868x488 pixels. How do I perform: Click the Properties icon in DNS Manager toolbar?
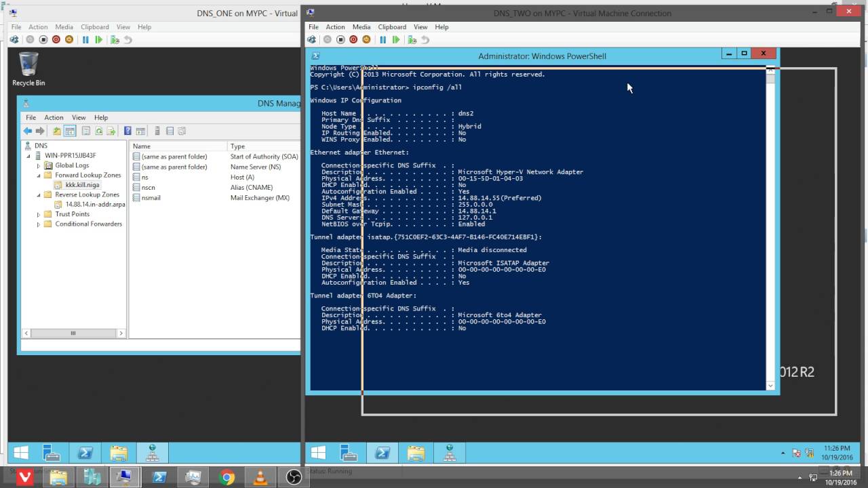pyautogui.click(x=86, y=131)
